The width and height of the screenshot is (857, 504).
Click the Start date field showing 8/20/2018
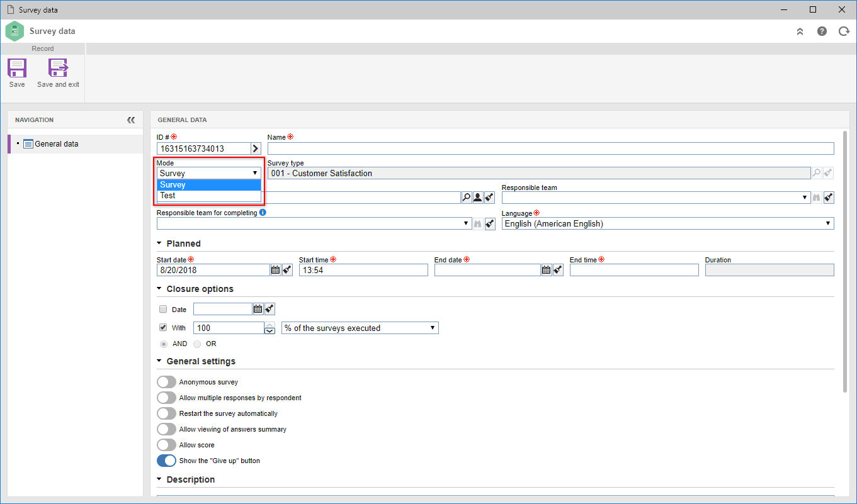[x=213, y=270]
